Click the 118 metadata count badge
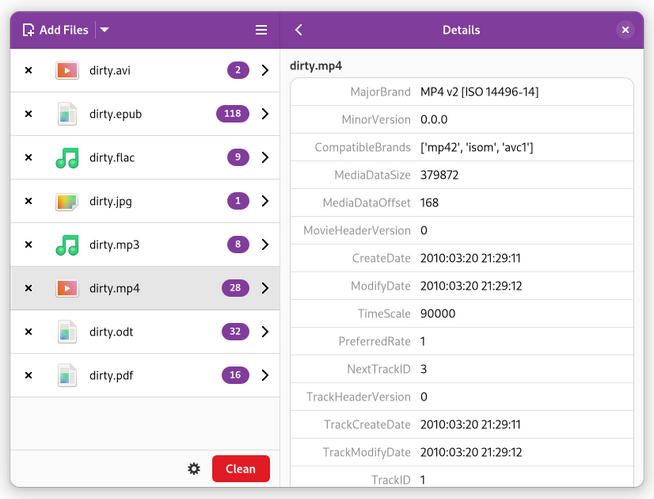Screen dimensions: 654x499 pyautogui.click(x=232, y=114)
